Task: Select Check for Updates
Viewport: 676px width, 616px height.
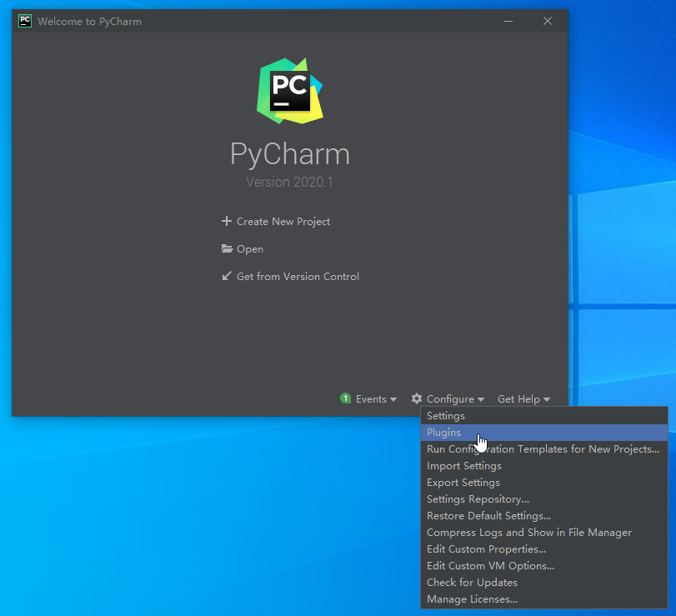Action: pyautogui.click(x=544, y=583)
